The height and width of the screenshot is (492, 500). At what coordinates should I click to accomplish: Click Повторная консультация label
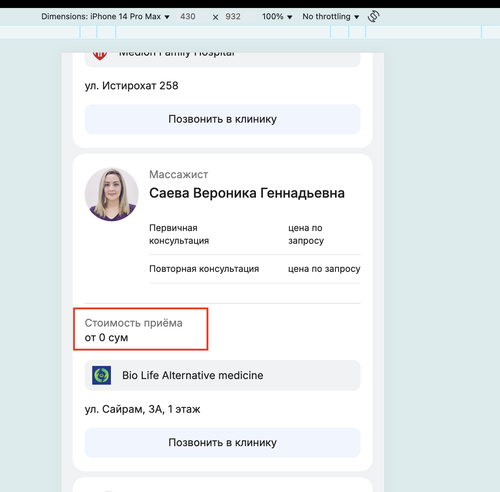click(204, 269)
